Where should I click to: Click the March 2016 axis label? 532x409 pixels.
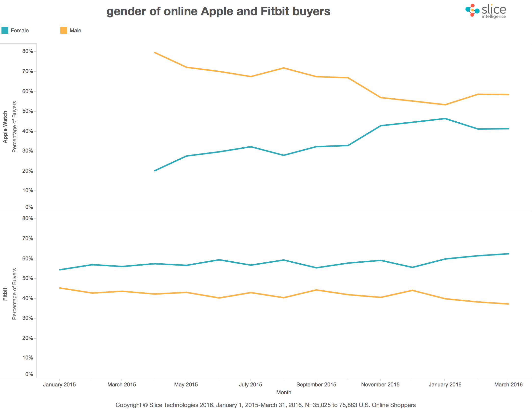pos(508,384)
